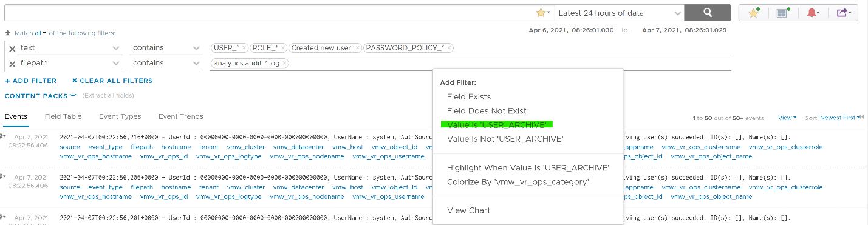The height and width of the screenshot is (225, 868).
Task: Open View Chart from the menu
Action: tap(468, 210)
